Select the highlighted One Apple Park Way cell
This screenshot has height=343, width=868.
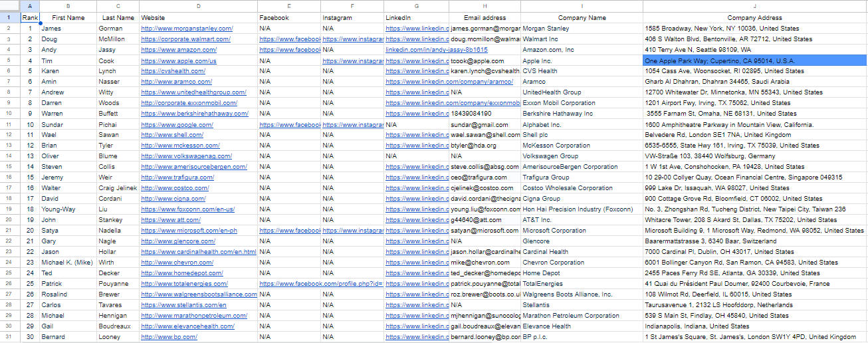754,60
